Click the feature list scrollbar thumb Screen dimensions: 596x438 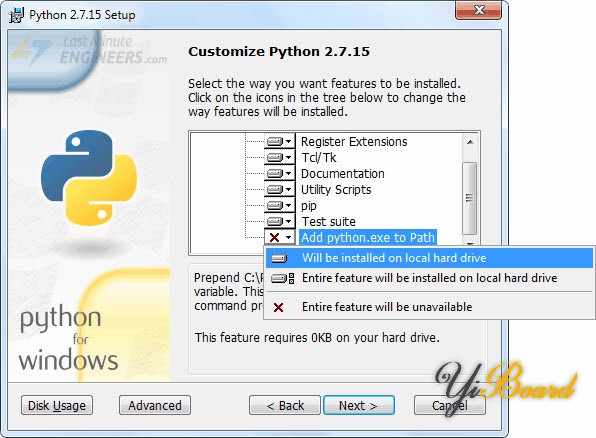(x=470, y=198)
